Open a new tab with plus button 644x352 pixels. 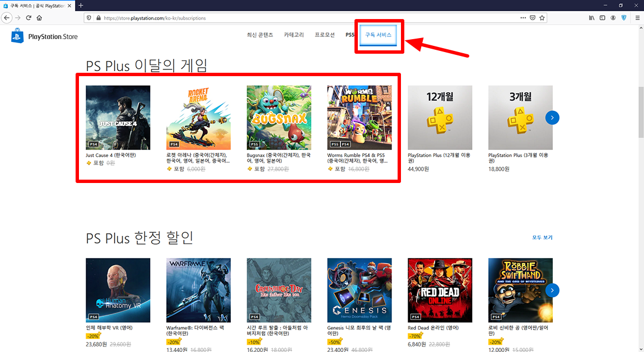[81, 6]
